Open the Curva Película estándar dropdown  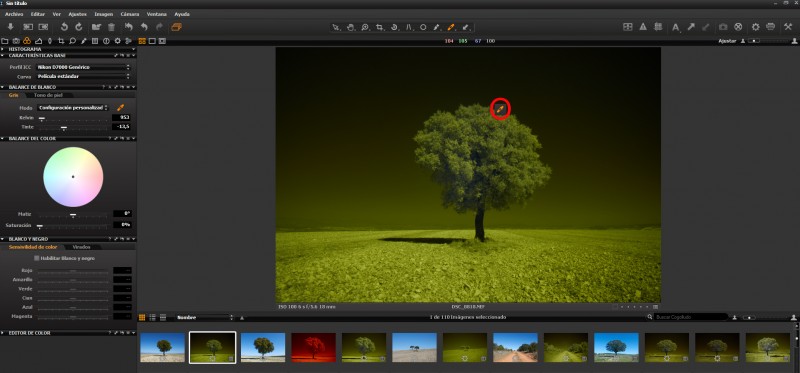coord(83,77)
